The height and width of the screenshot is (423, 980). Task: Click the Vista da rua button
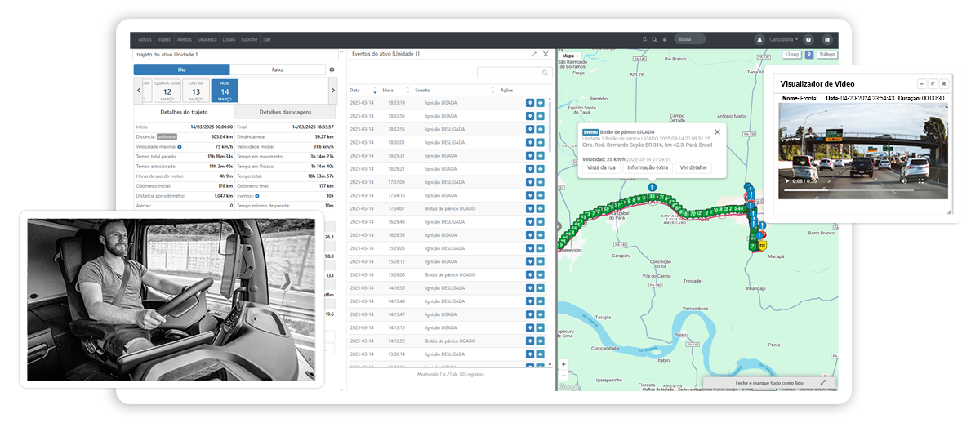pos(601,167)
